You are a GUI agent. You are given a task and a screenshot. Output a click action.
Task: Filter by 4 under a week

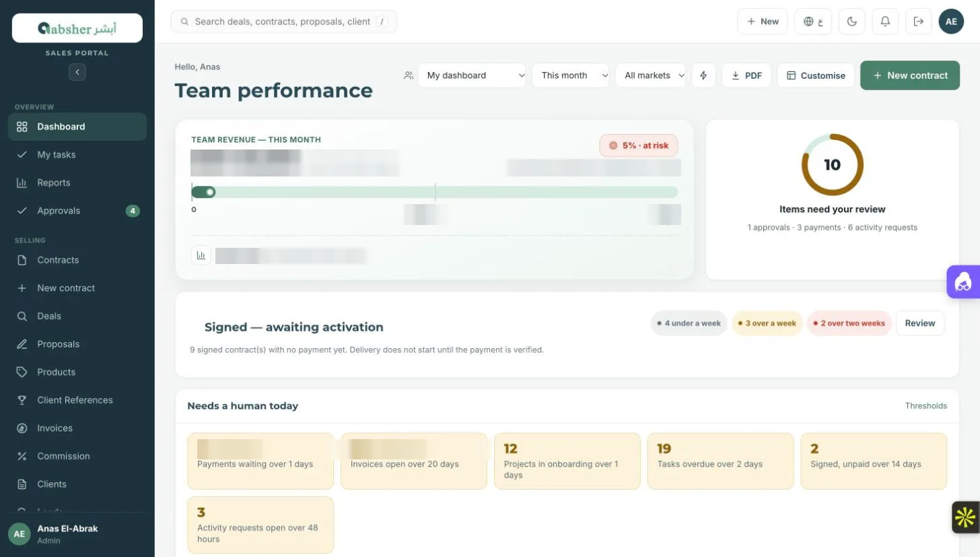pyautogui.click(x=689, y=323)
